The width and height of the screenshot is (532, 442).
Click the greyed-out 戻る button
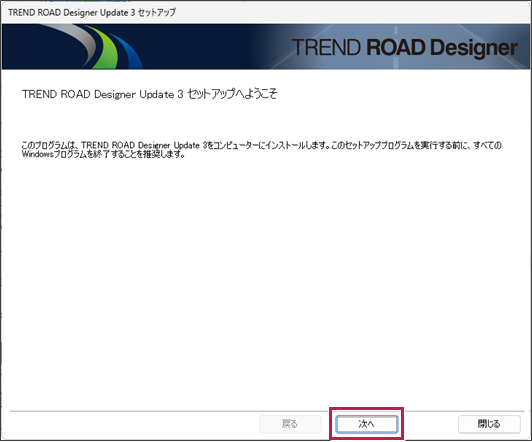tap(290, 424)
